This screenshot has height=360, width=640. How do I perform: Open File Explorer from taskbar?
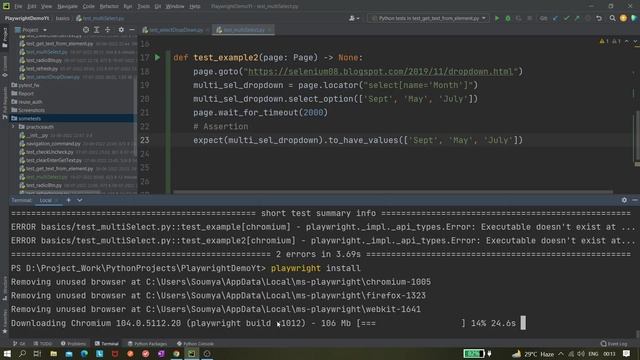pos(53,354)
